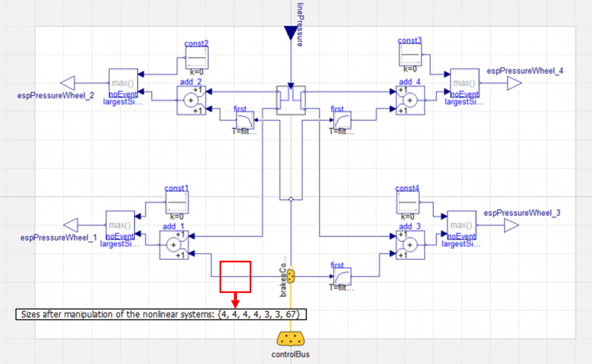The width and height of the screenshot is (592, 364).
Task: Select the central multiplex block under linePressure
Action: click(291, 101)
